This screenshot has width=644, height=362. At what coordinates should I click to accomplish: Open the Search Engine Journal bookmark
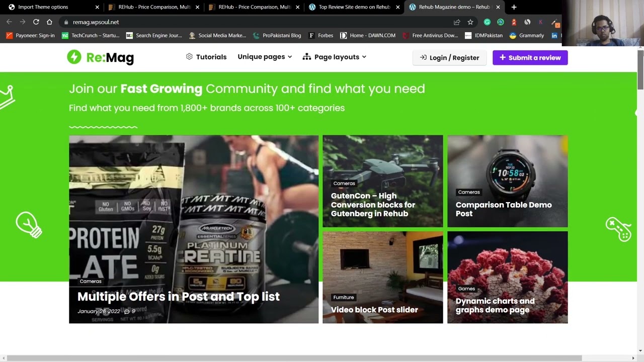[x=154, y=36]
